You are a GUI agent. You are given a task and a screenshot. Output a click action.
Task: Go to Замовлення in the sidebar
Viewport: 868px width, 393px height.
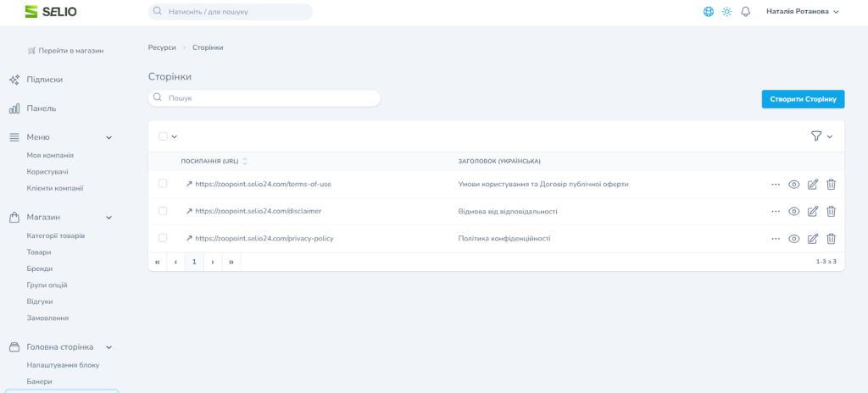coord(47,318)
